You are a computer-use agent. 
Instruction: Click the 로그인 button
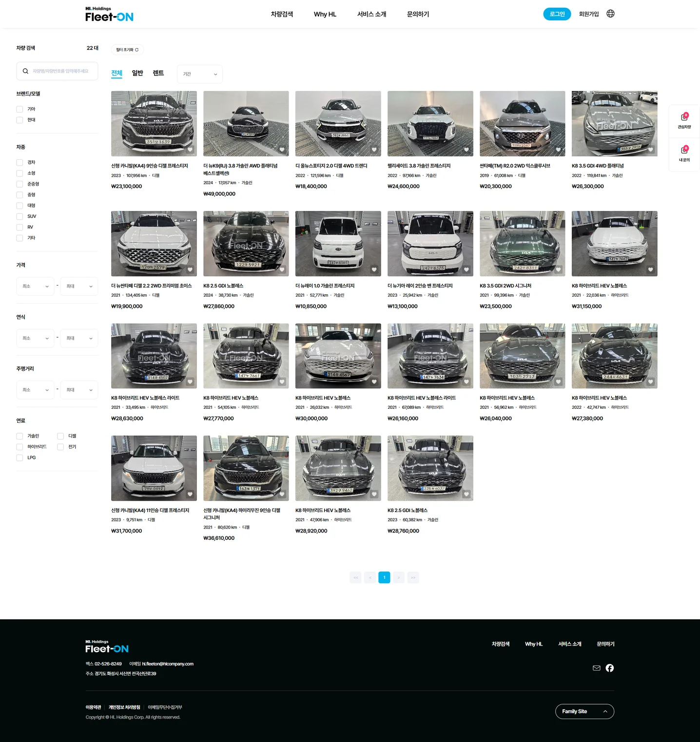[x=557, y=14]
